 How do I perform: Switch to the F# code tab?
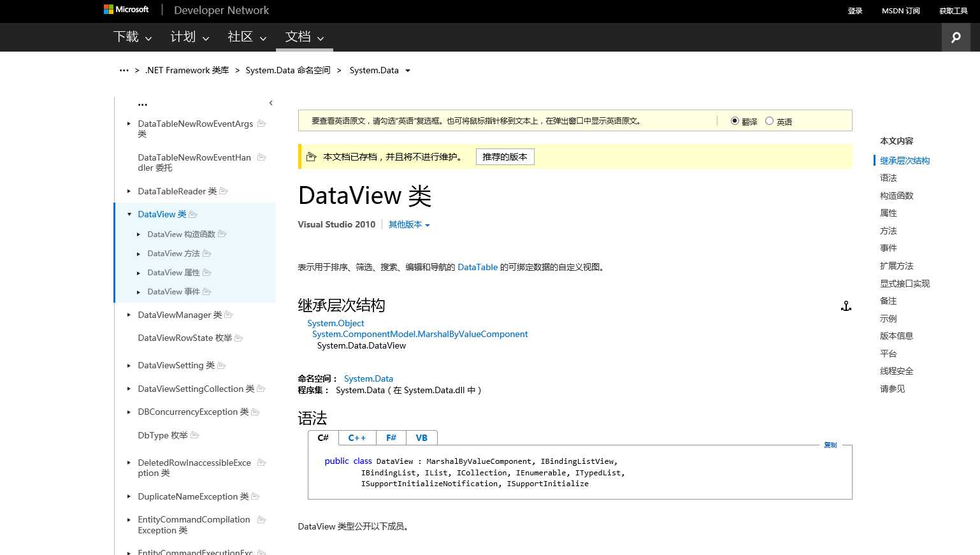[x=391, y=438]
